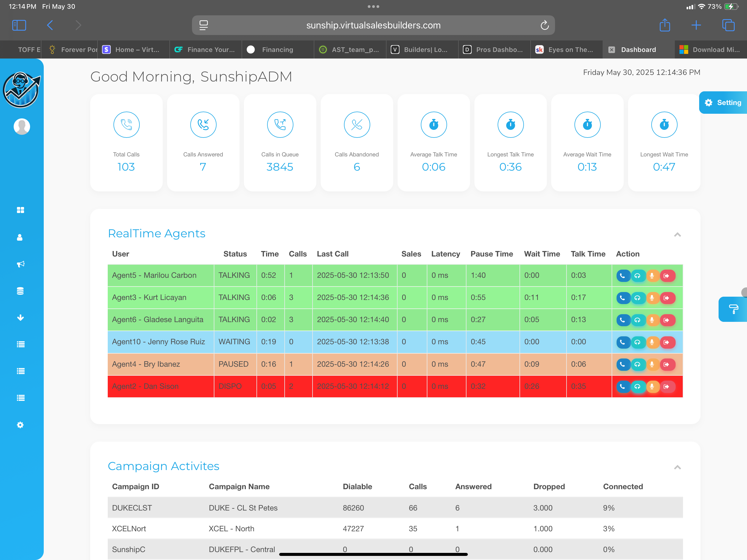Click the Safari page reload icon
747x560 pixels.
(544, 25)
